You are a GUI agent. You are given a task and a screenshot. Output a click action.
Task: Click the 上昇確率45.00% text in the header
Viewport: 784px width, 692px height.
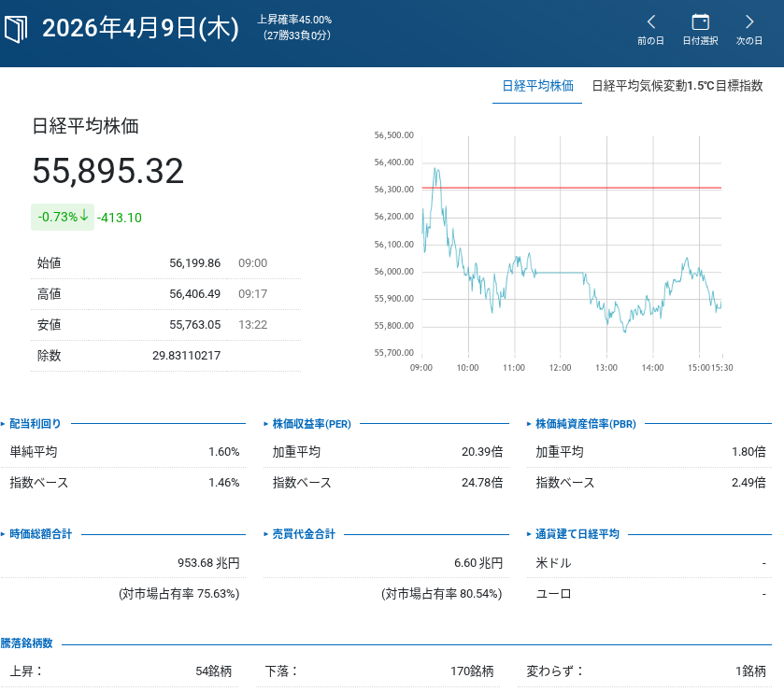point(294,20)
